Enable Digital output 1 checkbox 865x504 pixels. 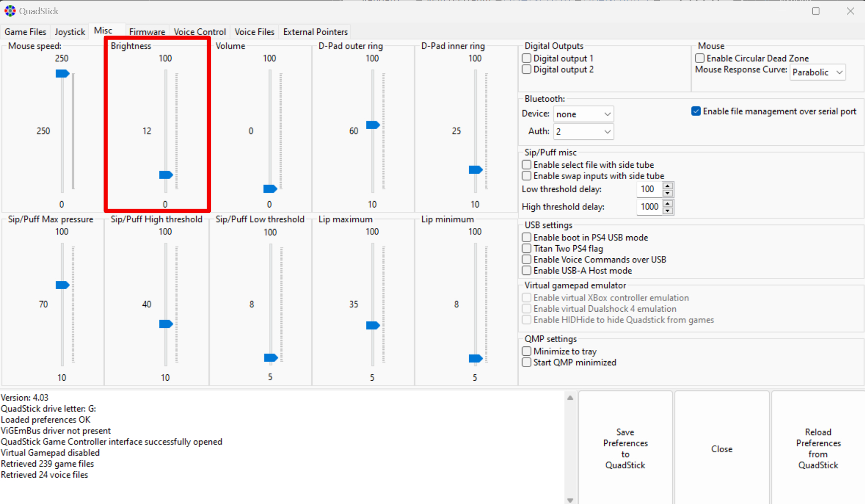coord(527,58)
